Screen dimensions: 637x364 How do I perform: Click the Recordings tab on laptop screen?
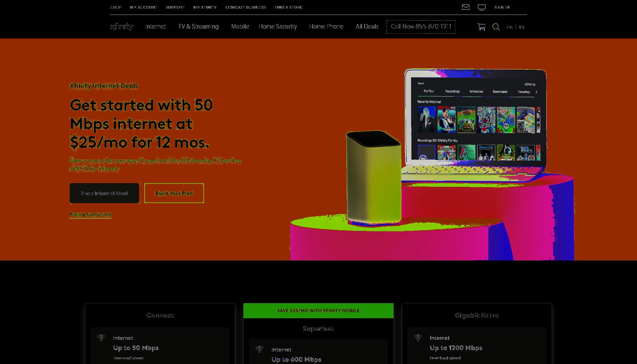(x=453, y=91)
